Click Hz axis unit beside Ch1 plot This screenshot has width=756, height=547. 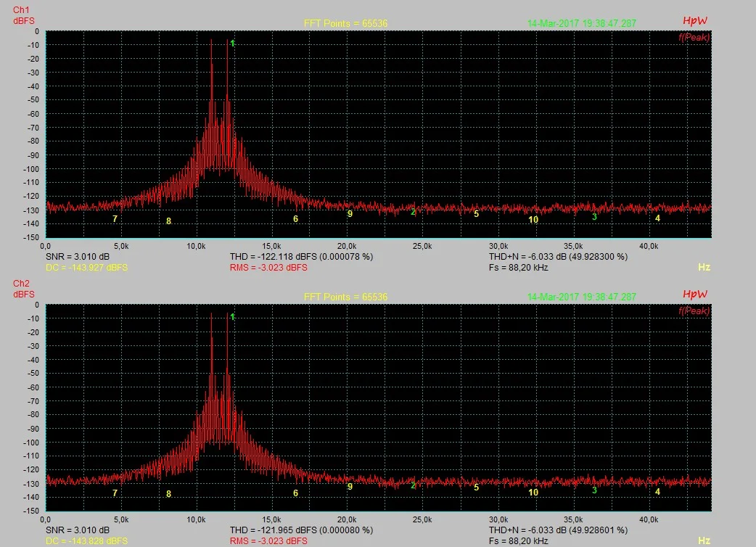(x=704, y=267)
